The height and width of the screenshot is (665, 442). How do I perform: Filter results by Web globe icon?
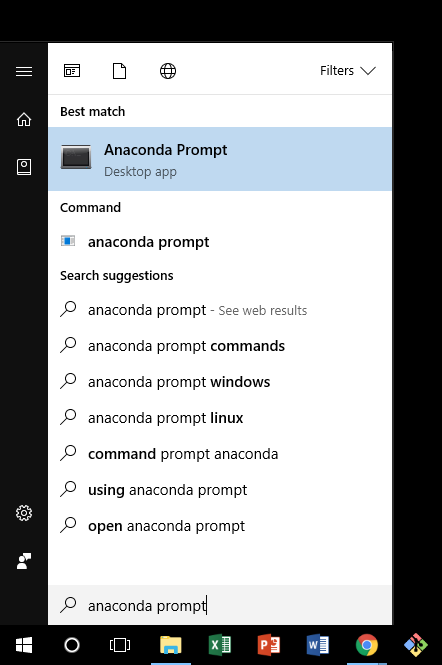tap(168, 71)
